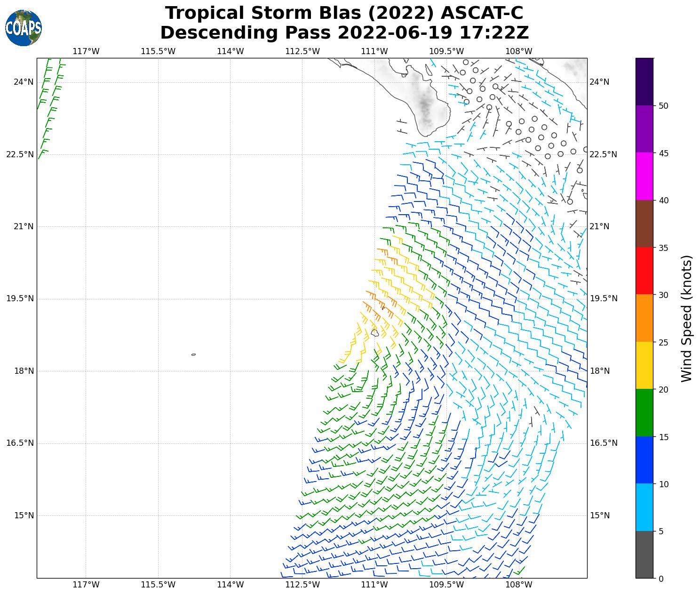Screen dimensions: 700x595
Task: Click the COAPS globe logo
Action: pos(24,28)
